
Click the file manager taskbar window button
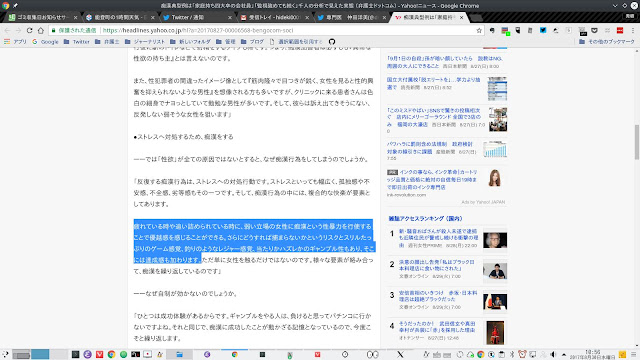tap(179, 354)
